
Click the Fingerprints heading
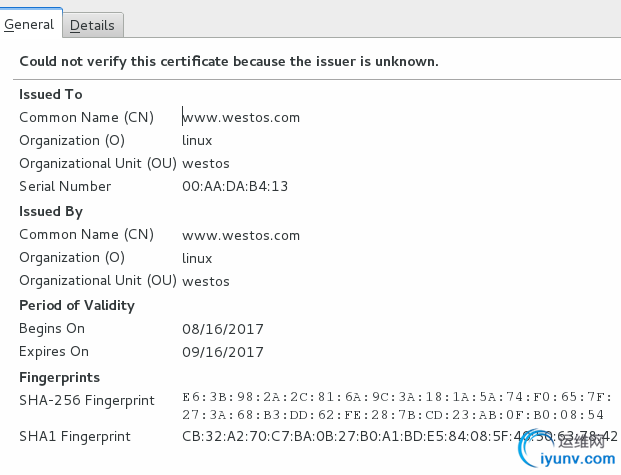(x=59, y=378)
